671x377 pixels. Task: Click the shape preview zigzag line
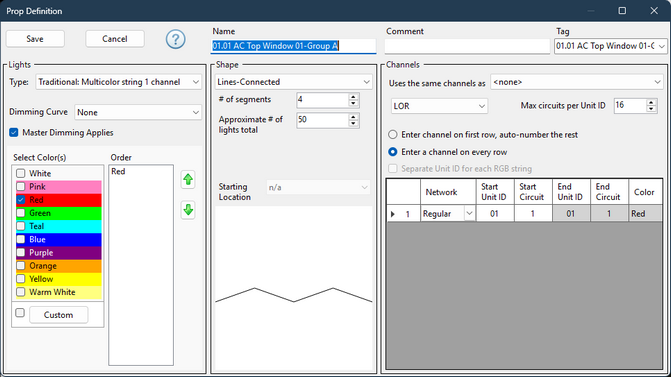tap(294, 295)
